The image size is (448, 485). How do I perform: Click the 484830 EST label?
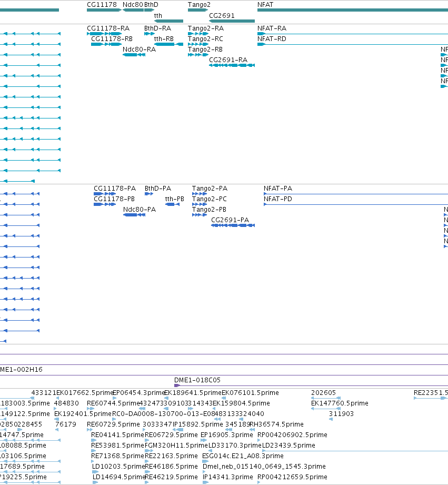pyautogui.click(x=66, y=403)
